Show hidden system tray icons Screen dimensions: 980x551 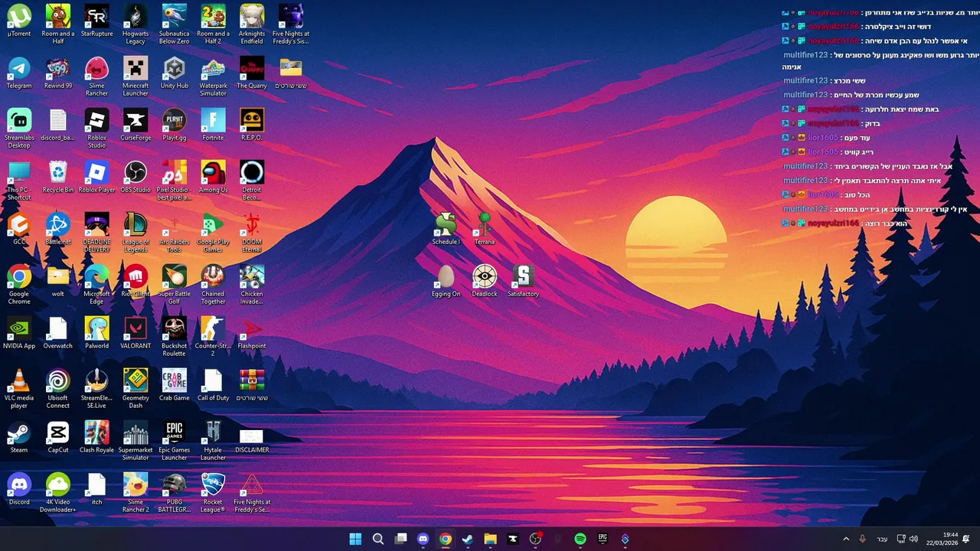pyautogui.click(x=846, y=539)
